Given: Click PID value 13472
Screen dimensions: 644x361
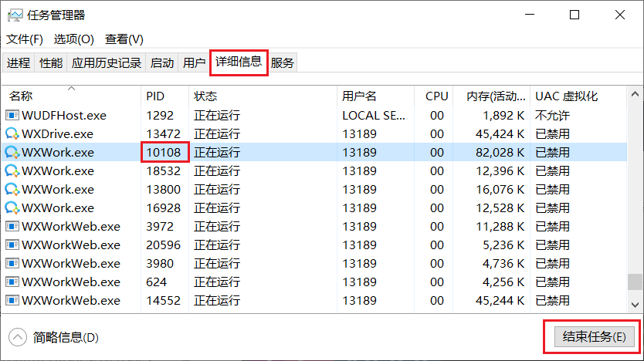Looking at the screenshot, I should click(x=164, y=134).
